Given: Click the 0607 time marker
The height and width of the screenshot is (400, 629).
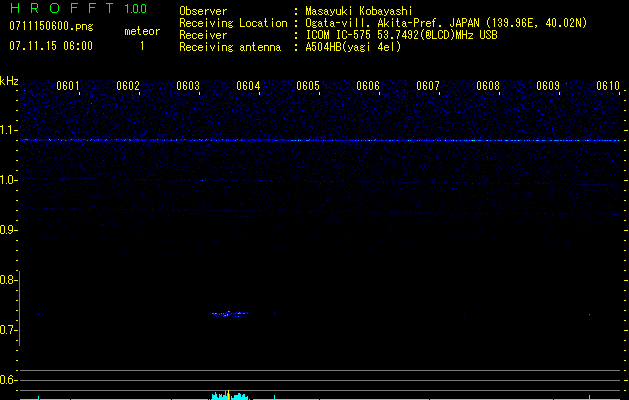Looking at the screenshot, I should tap(428, 86).
